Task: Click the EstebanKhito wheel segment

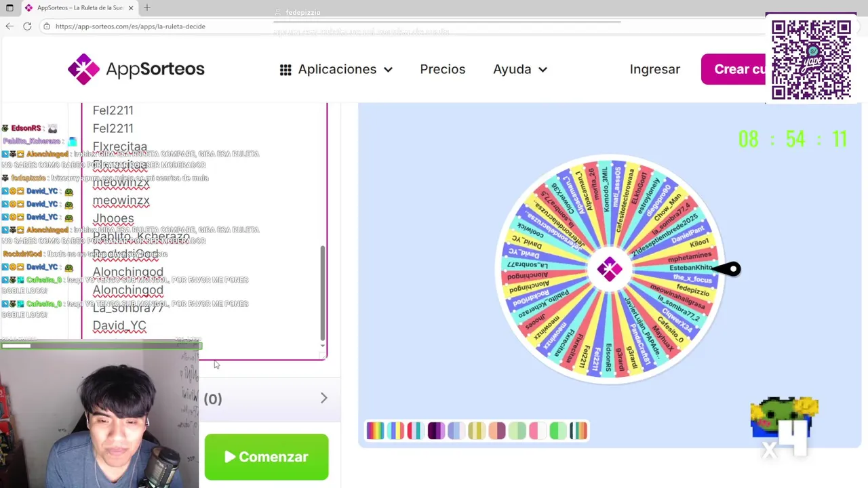Action: [x=690, y=268]
